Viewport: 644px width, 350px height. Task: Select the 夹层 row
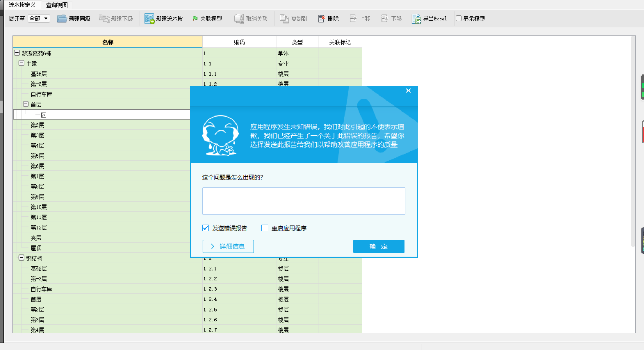click(102, 238)
